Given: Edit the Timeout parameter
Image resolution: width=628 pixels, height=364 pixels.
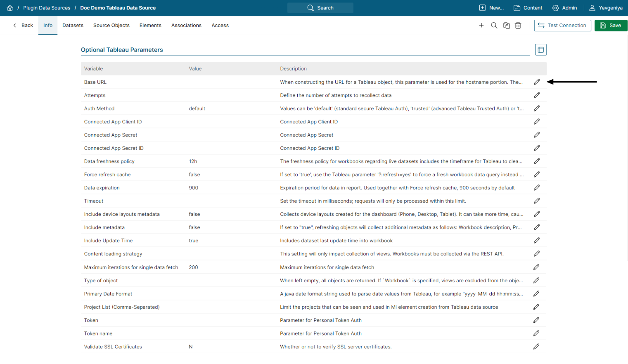Looking at the screenshot, I should 537,201.
